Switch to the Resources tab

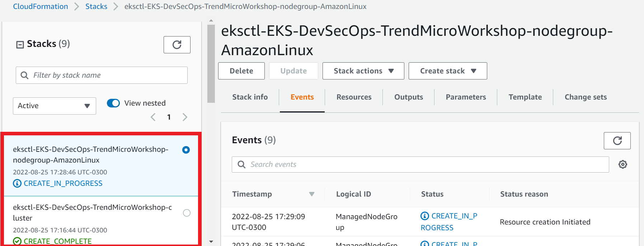[x=354, y=97]
